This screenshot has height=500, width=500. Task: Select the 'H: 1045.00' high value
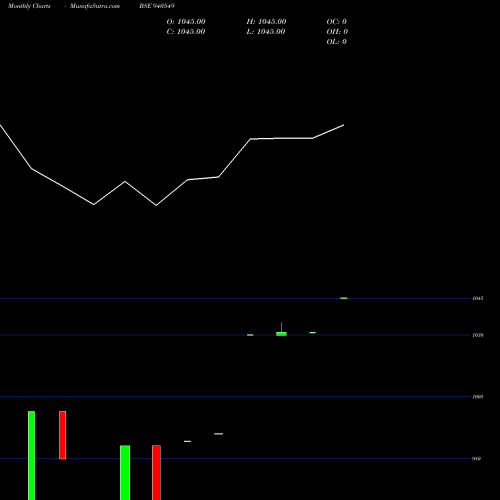click(266, 22)
